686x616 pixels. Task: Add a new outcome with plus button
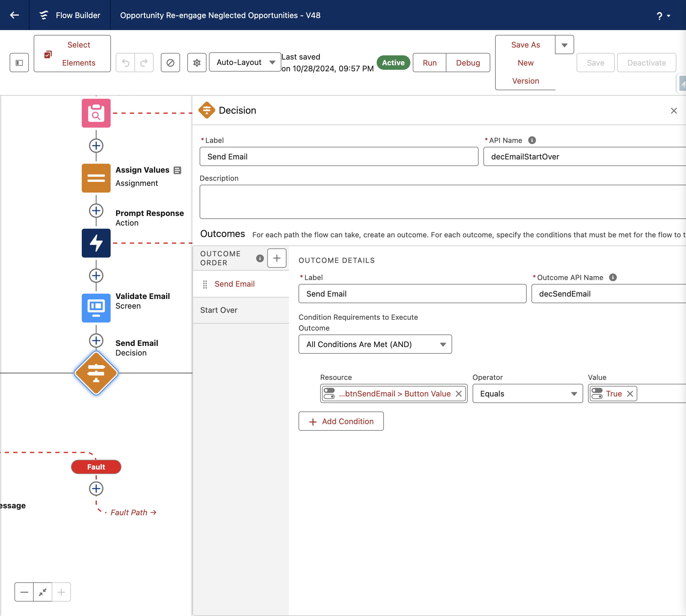[x=277, y=258]
